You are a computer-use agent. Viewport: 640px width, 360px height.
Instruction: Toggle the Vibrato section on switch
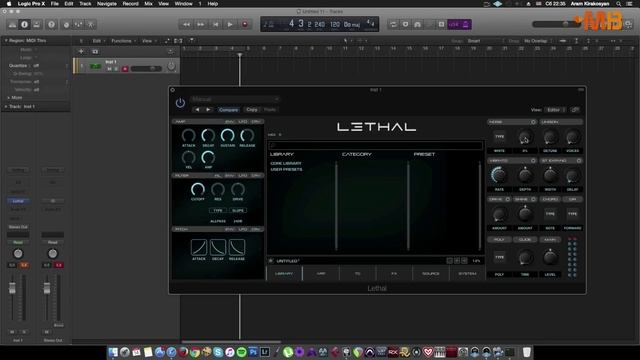click(533, 161)
